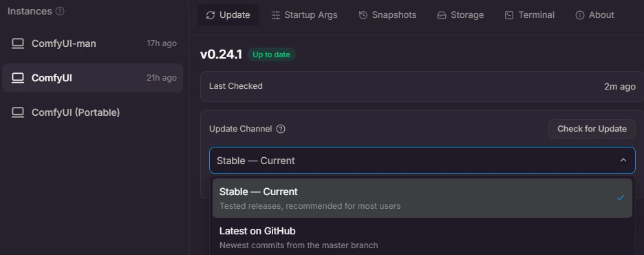This screenshot has width=644, height=255.
Task: Click the laptop icon beside ComfyUI (Portable)
Action: (18, 112)
